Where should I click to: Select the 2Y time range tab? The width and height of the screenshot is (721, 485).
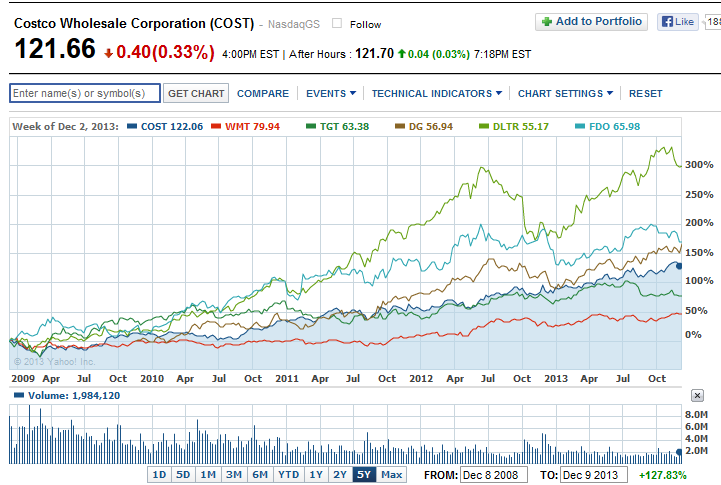click(340, 475)
